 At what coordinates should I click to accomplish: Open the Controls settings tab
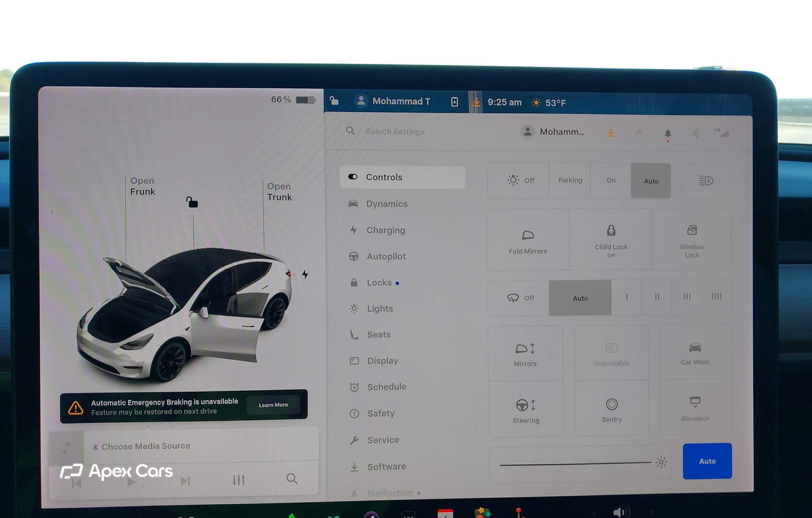tap(402, 177)
